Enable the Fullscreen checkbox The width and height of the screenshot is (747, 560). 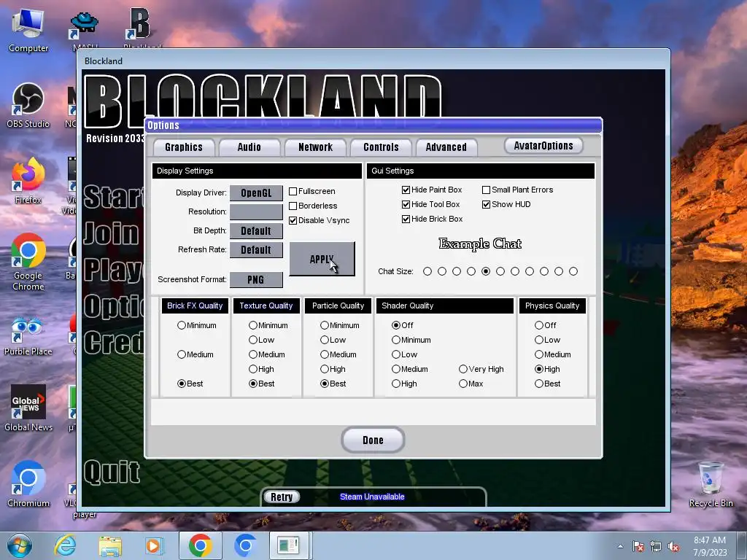pyautogui.click(x=293, y=192)
